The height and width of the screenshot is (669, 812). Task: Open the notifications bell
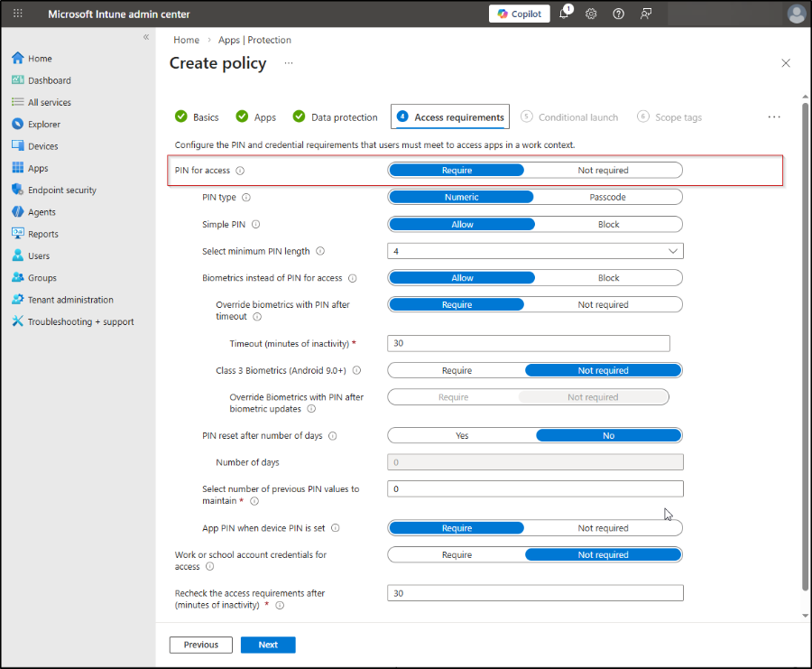click(x=564, y=14)
